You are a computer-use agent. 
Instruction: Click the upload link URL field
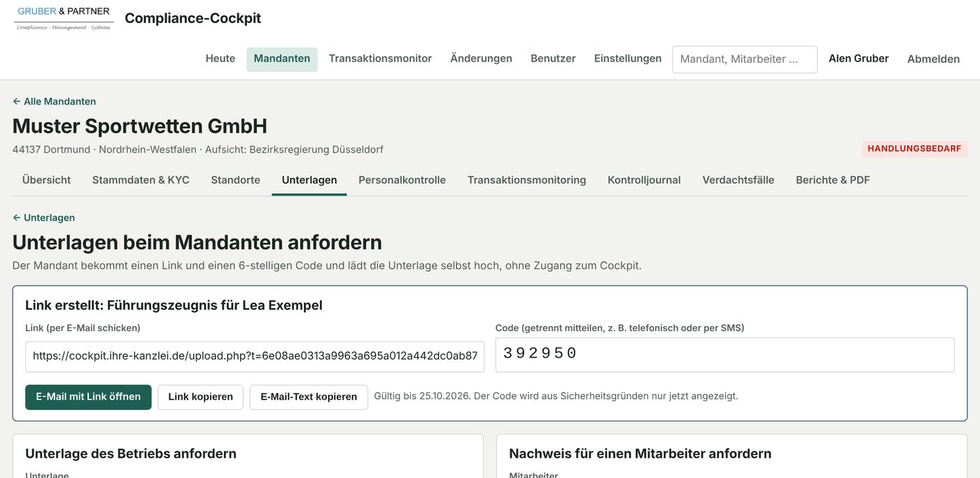(x=255, y=356)
